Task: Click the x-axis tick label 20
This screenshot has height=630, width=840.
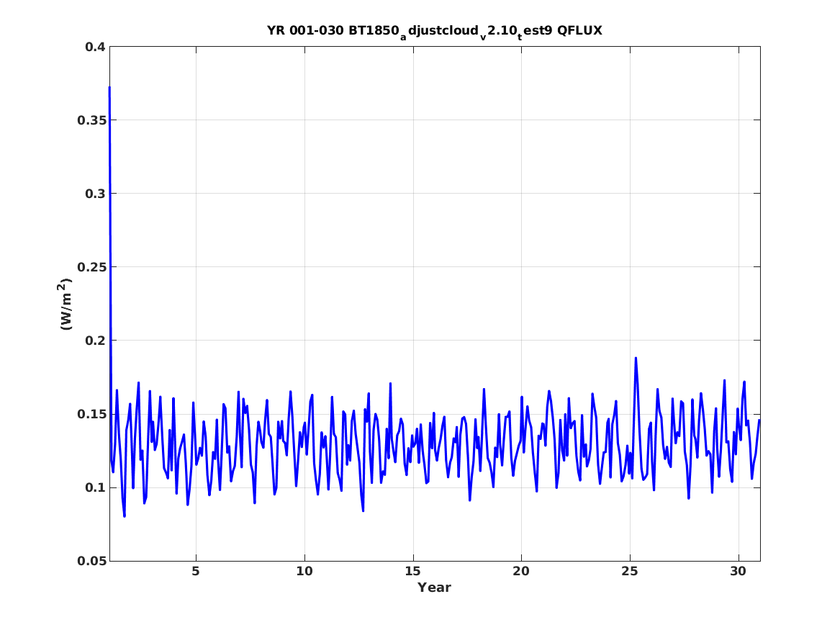Action: tap(521, 572)
